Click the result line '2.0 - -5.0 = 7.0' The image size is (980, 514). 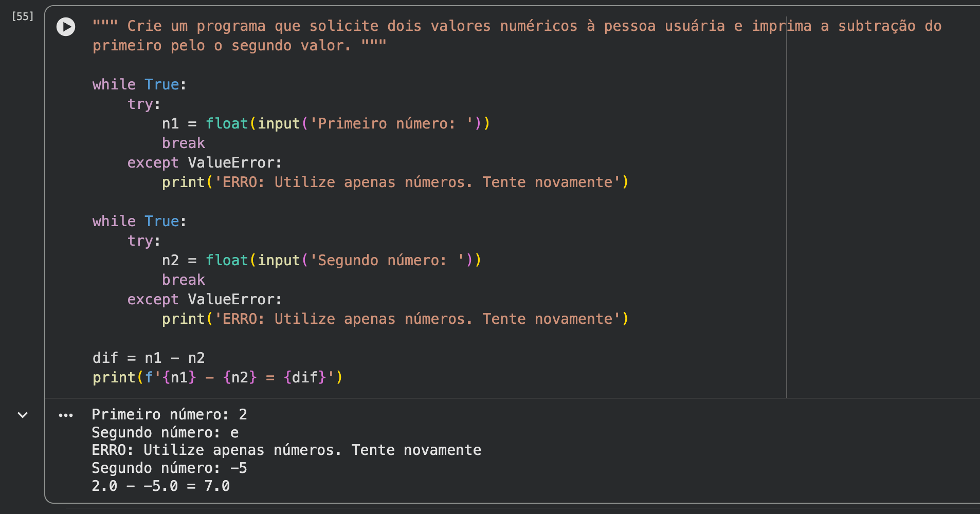(x=160, y=486)
